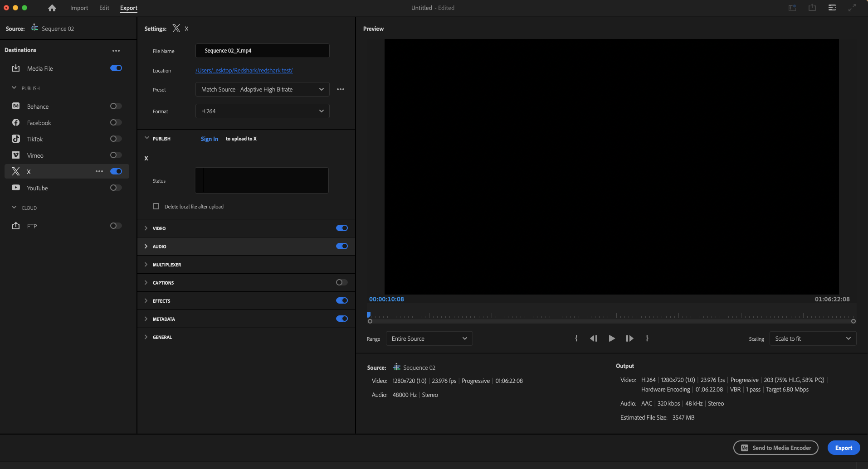Open the Scaling Scale to fit dropdown

[813, 338]
